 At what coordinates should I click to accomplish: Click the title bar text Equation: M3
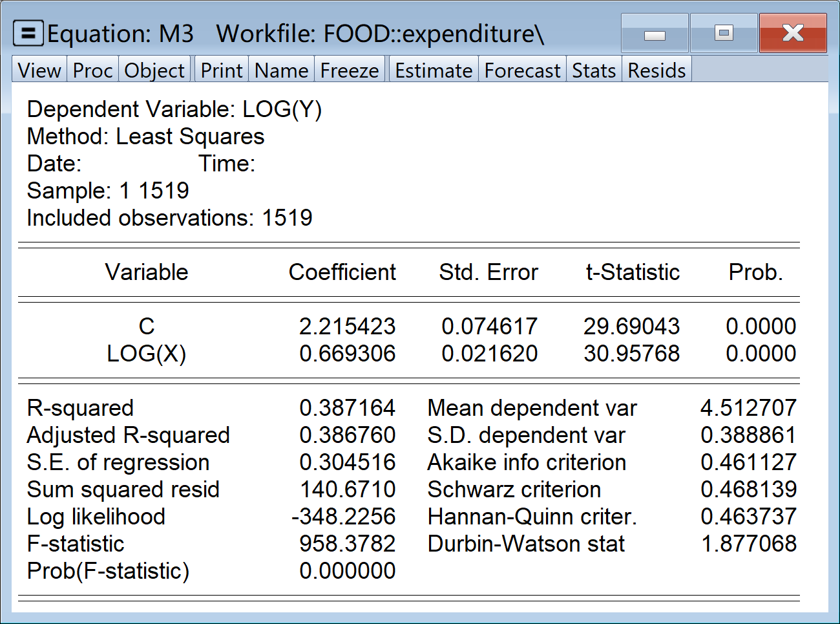click(121, 34)
